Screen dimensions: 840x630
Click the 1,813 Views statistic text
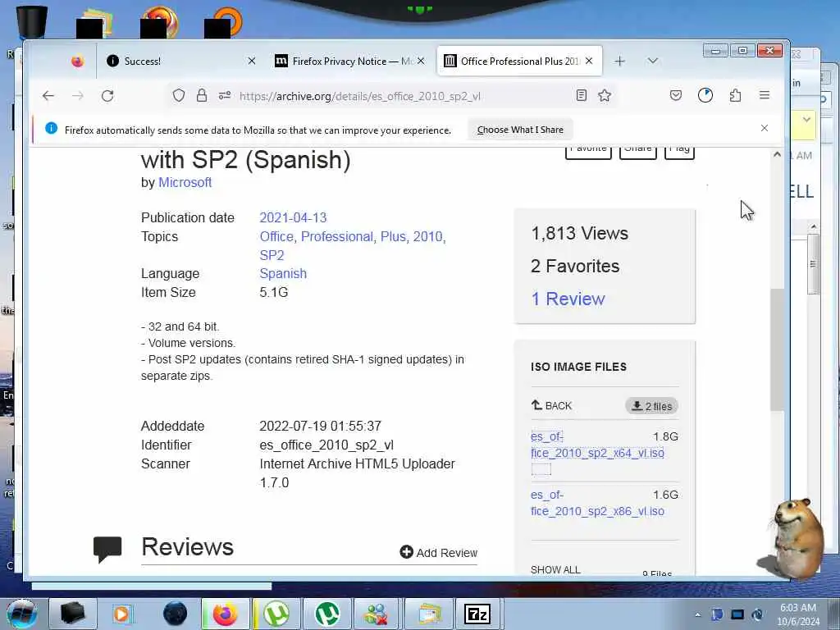tap(580, 233)
